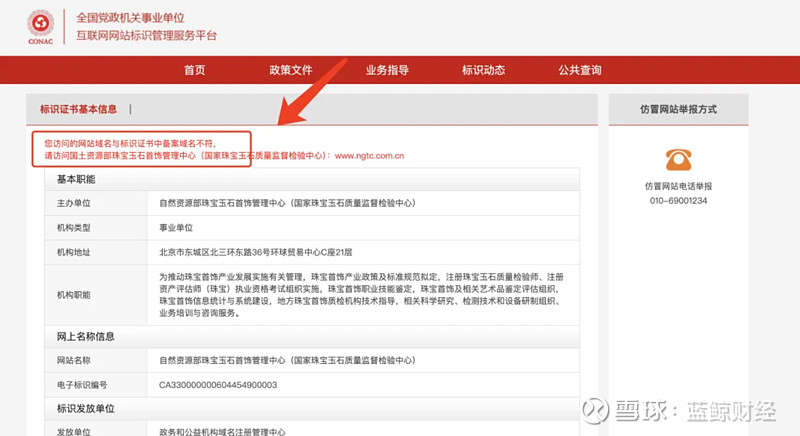Follow the www.ngtc.com.cn link
The image size is (800, 436).
click(369, 156)
